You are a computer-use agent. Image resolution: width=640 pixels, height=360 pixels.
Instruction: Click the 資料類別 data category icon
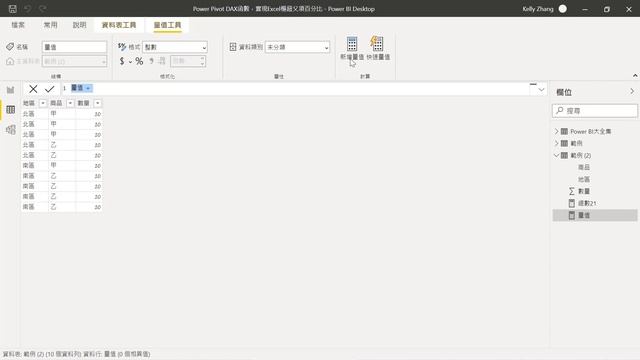pos(233,47)
